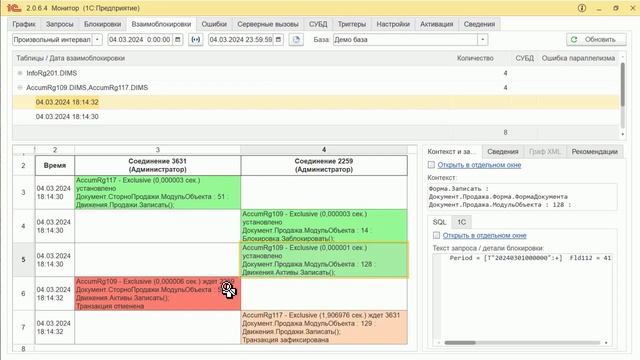The width and height of the screenshot is (640, 360).
Task: Click spreadsheet row number 5
Action: [23, 260]
